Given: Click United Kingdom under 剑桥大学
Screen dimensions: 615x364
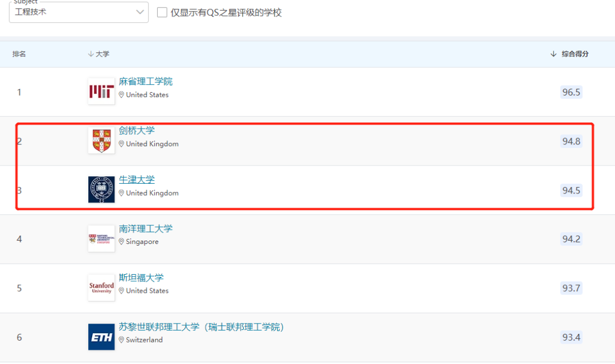Looking at the screenshot, I should (x=152, y=144).
